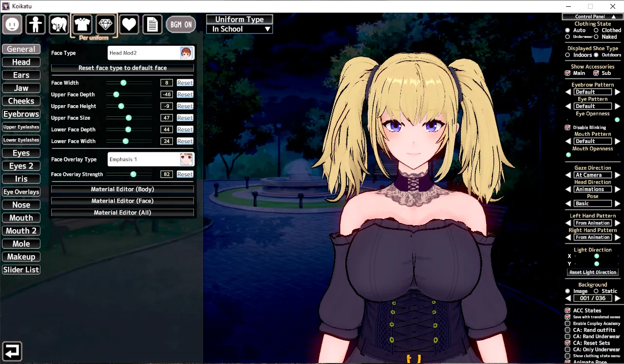Click Reset face type to default face

[x=122, y=68]
